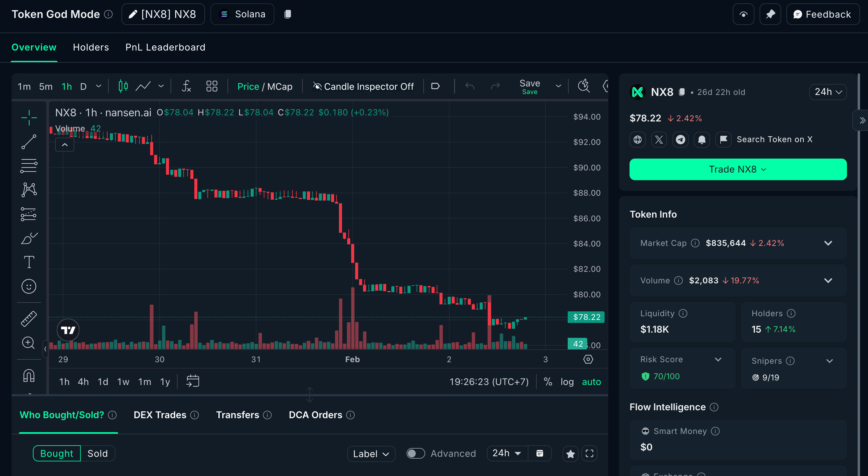Switch to the Holders tab
Screen dimensions: 868x476
(x=91, y=47)
